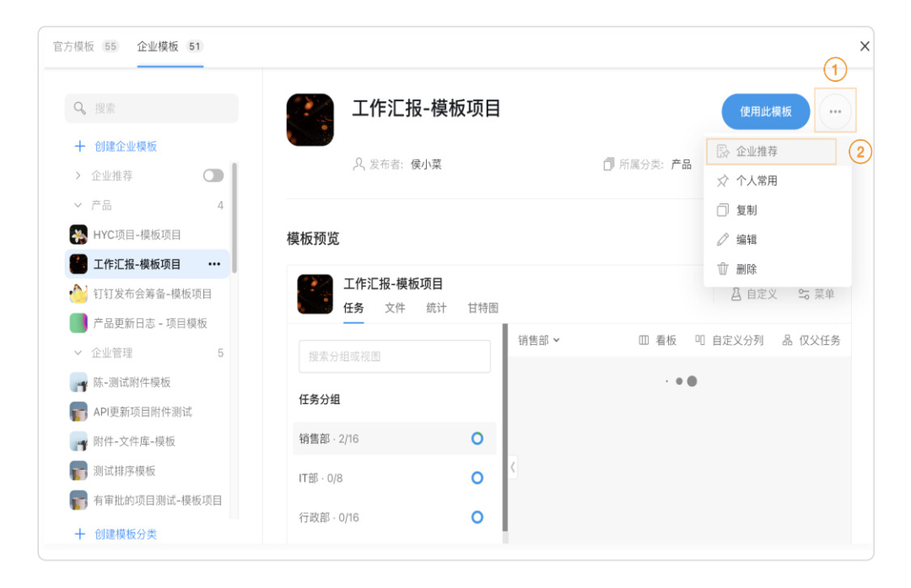
Task: Click the preview panel 工作汇报 cover thumbnail
Action: 315,294
